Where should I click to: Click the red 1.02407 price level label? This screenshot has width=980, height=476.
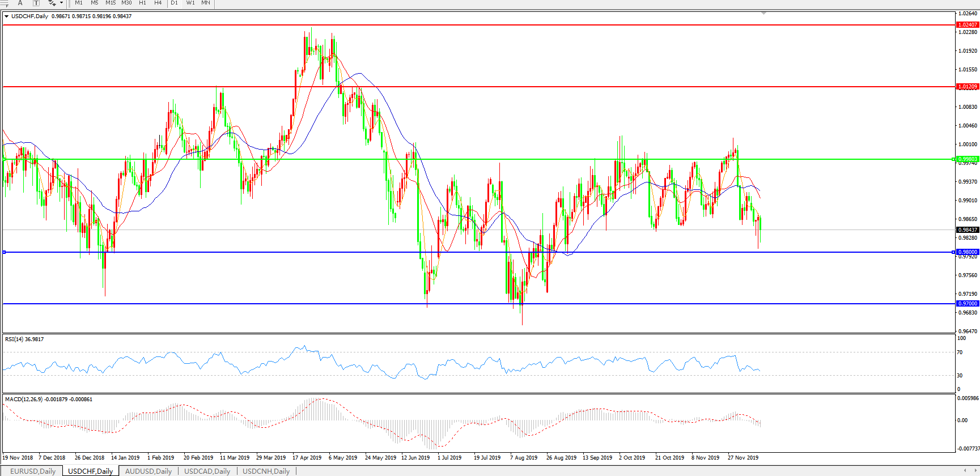(x=967, y=25)
